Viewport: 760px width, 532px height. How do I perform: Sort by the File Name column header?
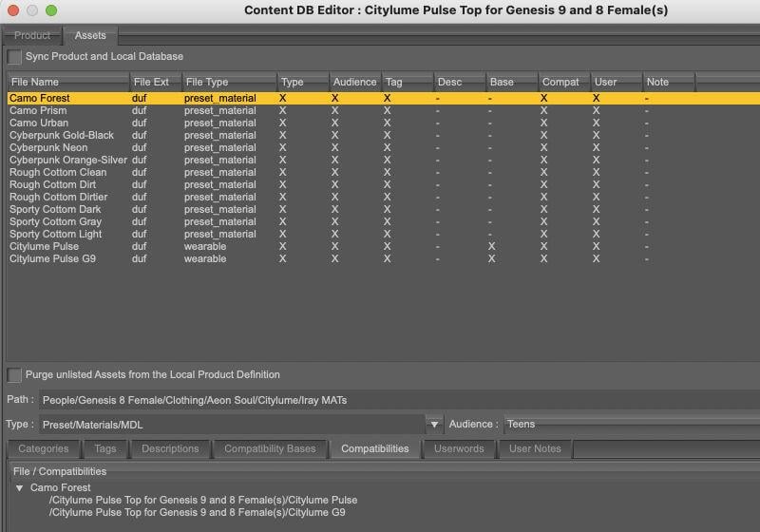point(68,82)
